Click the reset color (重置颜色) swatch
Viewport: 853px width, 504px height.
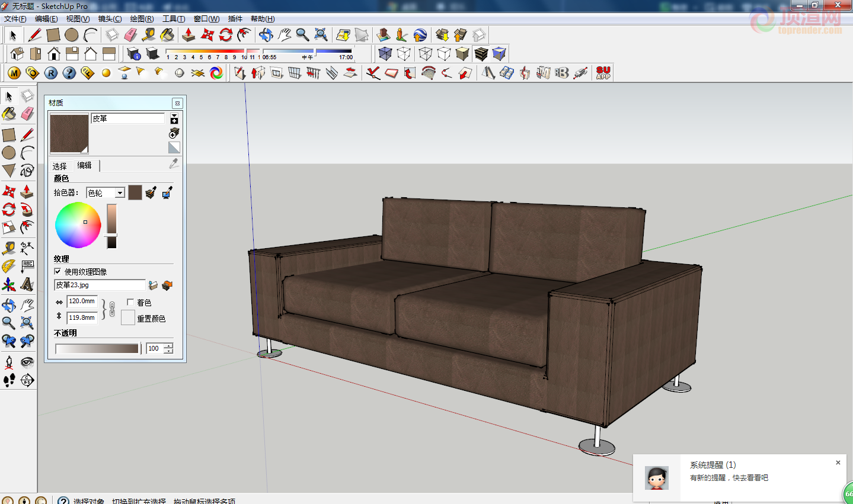127,317
